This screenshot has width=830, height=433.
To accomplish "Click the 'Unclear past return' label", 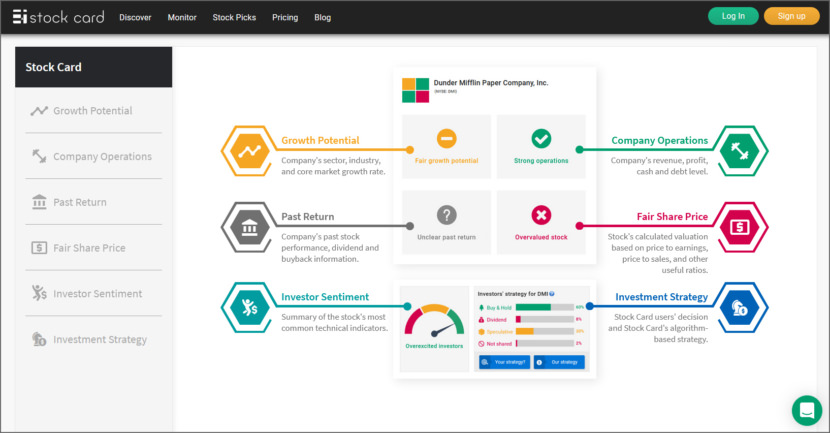I will (x=446, y=237).
